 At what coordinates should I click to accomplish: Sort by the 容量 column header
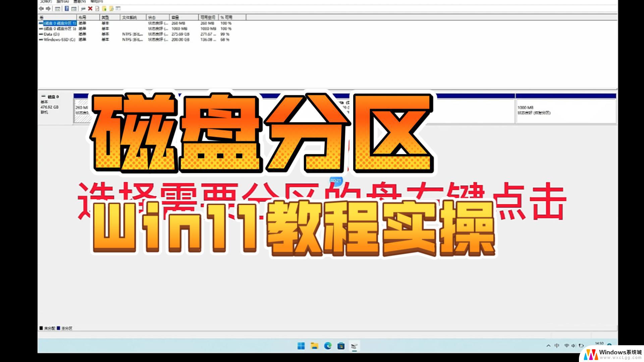pos(184,17)
